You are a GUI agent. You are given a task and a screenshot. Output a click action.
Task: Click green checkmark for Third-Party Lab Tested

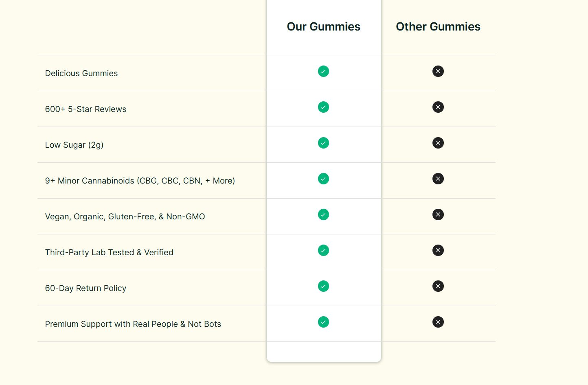click(x=323, y=250)
